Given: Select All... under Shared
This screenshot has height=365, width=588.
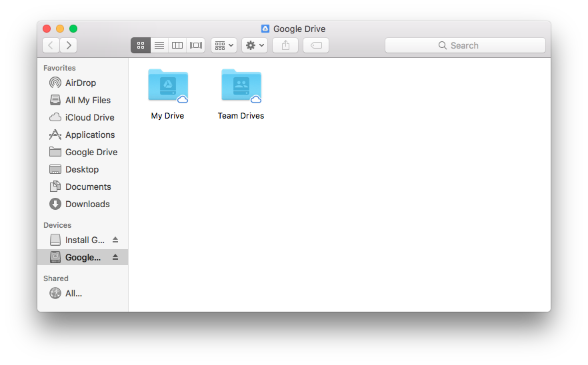Looking at the screenshot, I should 83,293.
